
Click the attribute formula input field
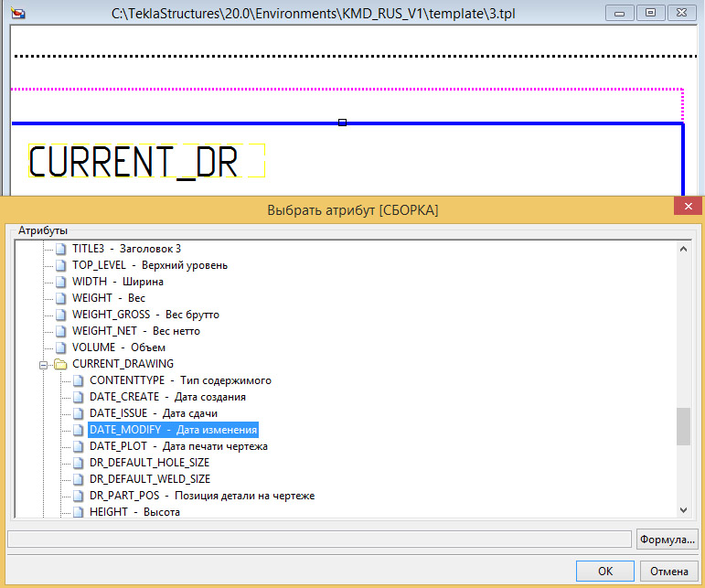click(320, 540)
